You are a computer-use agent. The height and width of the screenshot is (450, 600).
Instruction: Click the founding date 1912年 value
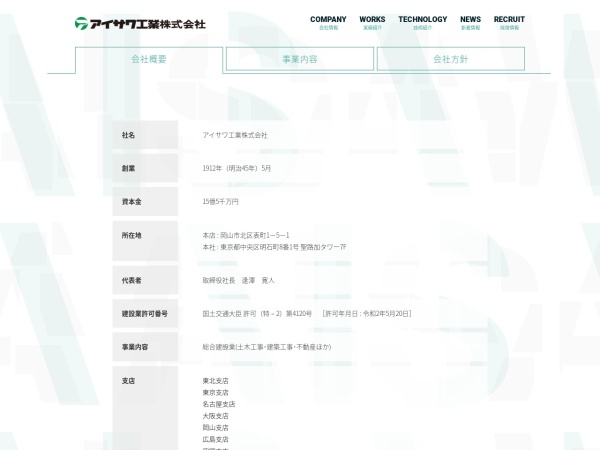pos(236,168)
